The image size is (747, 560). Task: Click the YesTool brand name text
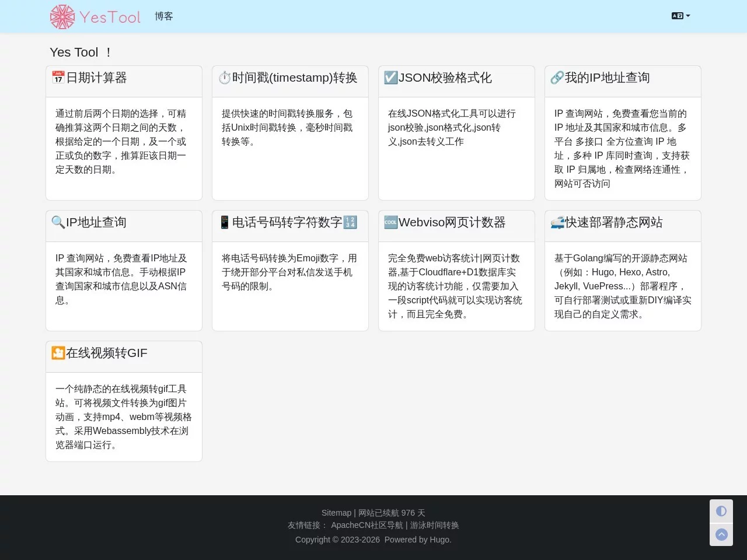click(x=110, y=17)
